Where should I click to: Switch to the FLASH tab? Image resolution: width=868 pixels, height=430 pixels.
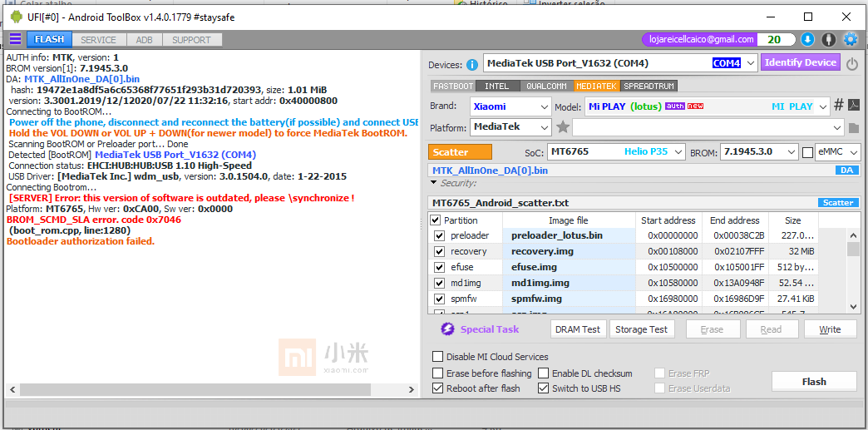click(x=49, y=39)
